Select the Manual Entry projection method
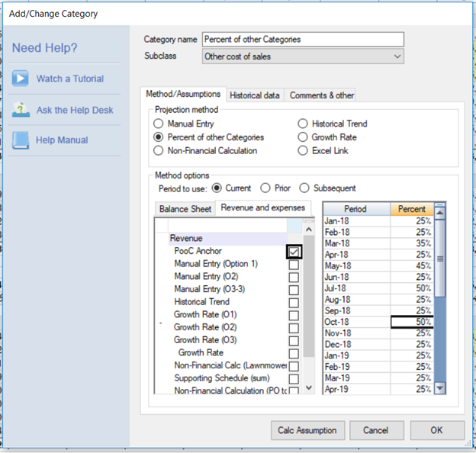 click(x=158, y=124)
